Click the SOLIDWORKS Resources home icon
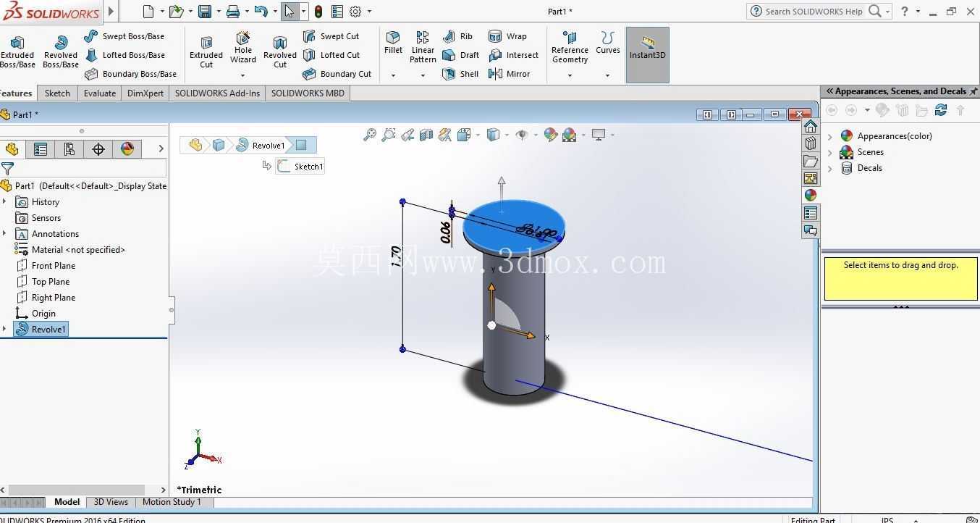The image size is (980, 523). [810, 125]
